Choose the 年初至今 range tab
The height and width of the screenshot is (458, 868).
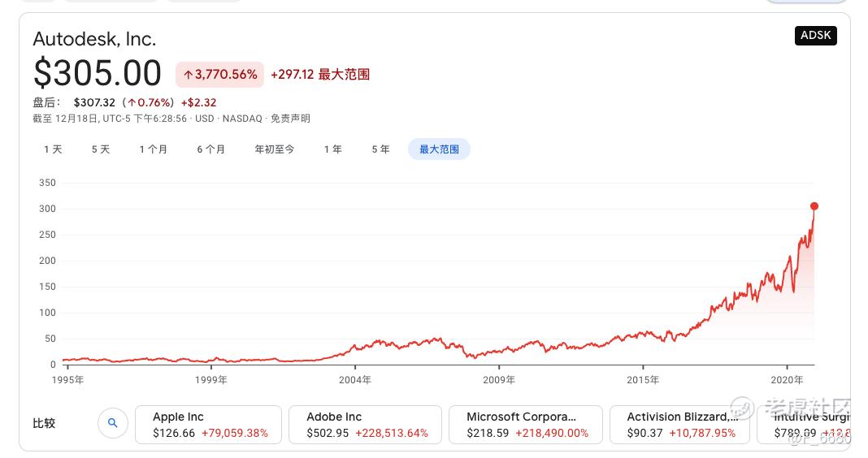click(x=275, y=149)
